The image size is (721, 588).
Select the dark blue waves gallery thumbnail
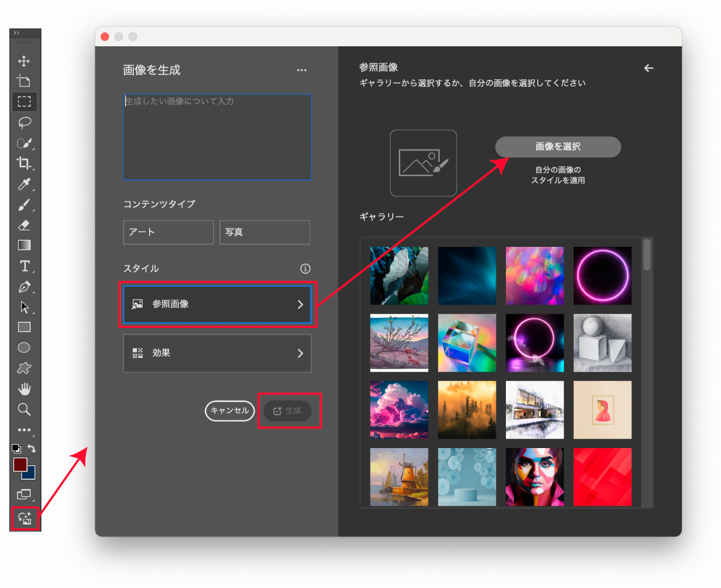point(467,276)
